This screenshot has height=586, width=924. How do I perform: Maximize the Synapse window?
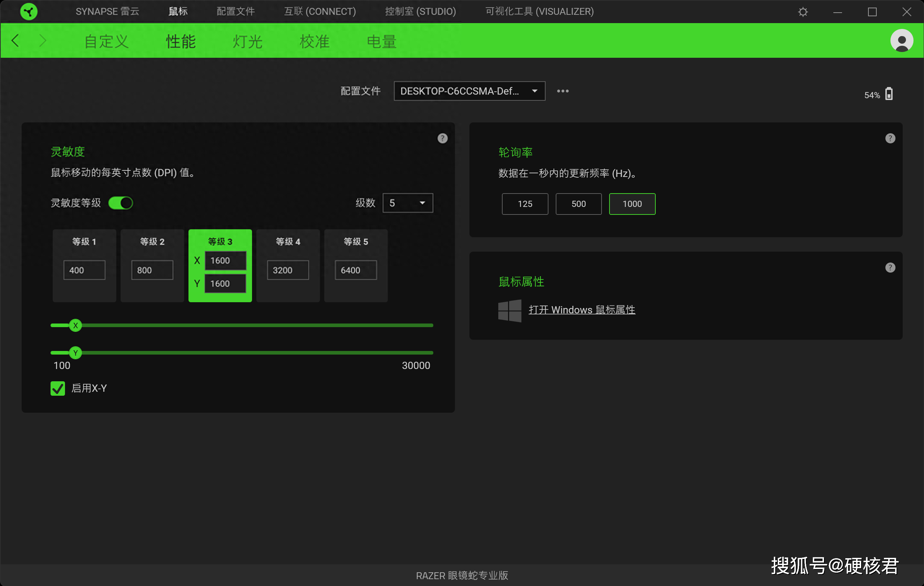click(872, 12)
